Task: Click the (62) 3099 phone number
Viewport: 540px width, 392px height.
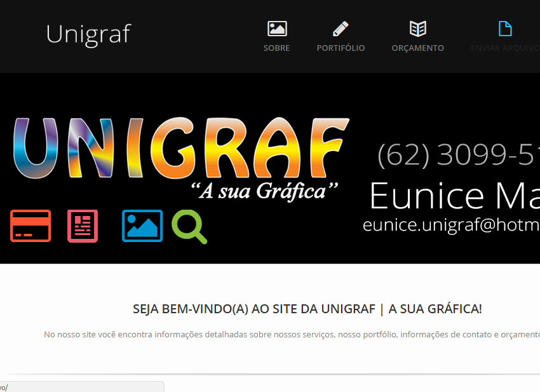Action: click(x=457, y=154)
